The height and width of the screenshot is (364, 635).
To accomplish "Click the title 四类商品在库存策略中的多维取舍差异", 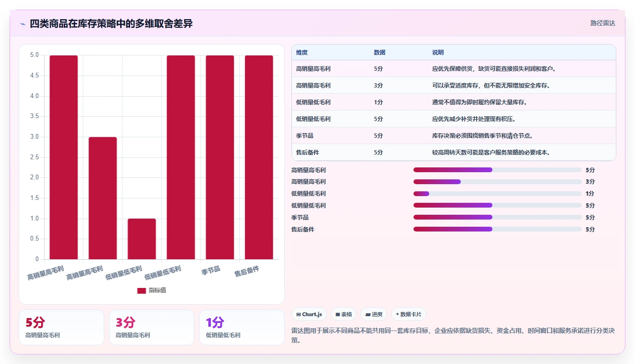I will (x=111, y=24).
